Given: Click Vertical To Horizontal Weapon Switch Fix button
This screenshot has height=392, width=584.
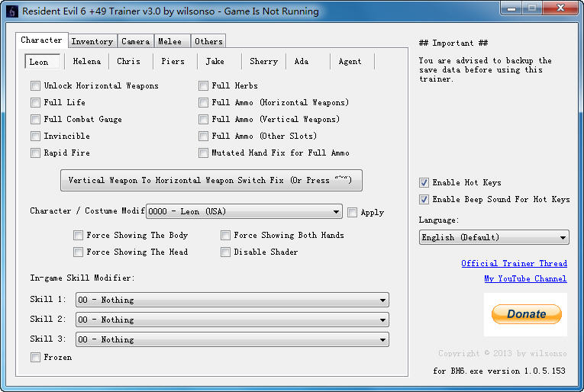Looking at the screenshot, I should pyautogui.click(x=211, y=181).
